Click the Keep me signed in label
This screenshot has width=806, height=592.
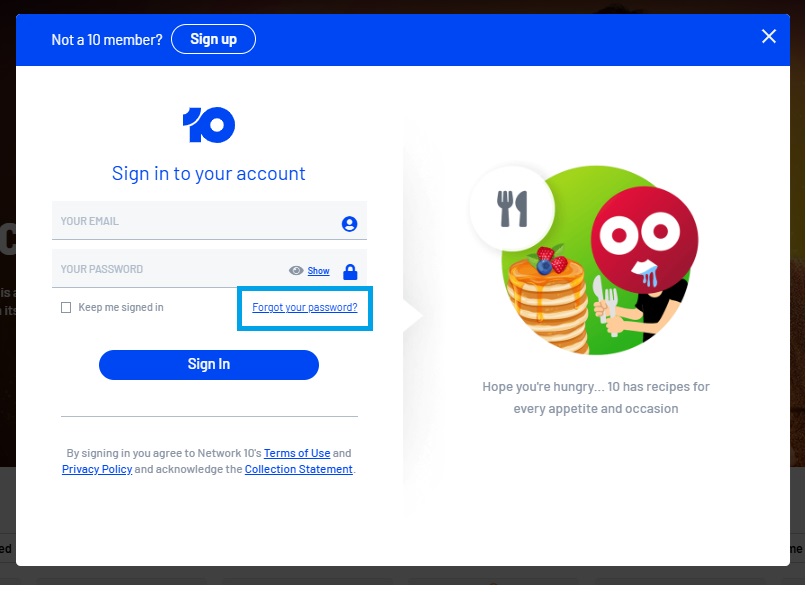click(x=121, y=307)
